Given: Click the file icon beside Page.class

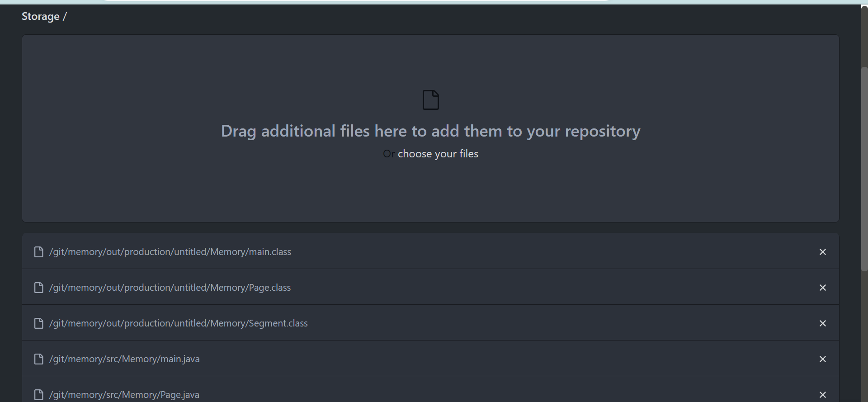Looking at the screenshot, I should 39,288.
